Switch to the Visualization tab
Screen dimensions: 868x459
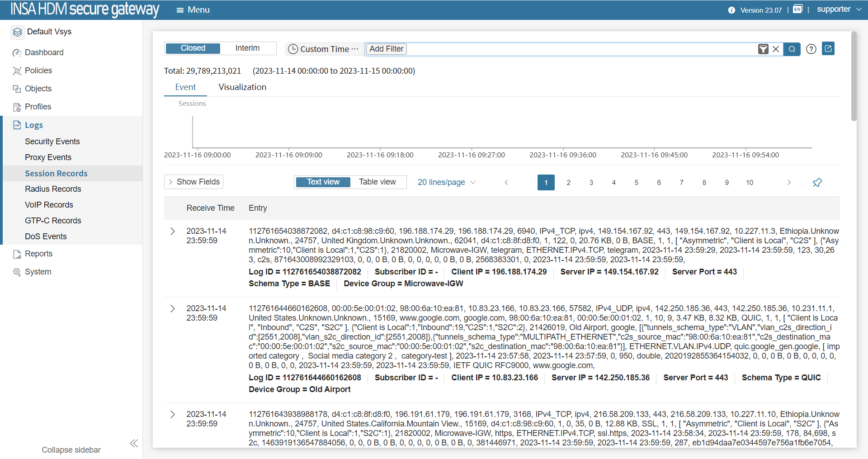(x=242, y=87)
